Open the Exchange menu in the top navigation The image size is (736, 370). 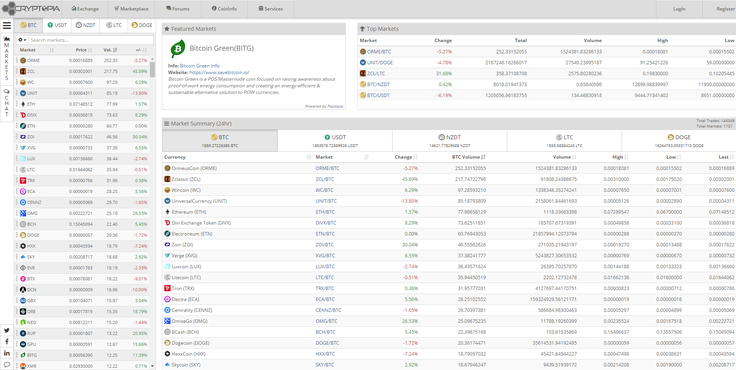point(85,9)
